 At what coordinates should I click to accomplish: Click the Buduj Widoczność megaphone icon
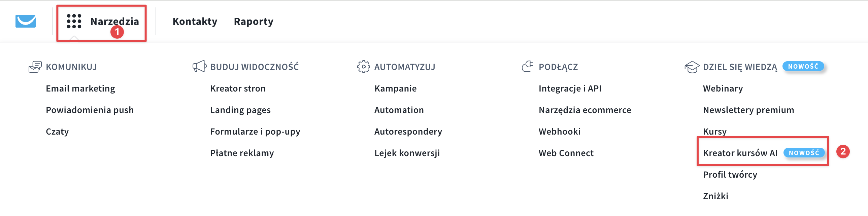tap(199, 66)
